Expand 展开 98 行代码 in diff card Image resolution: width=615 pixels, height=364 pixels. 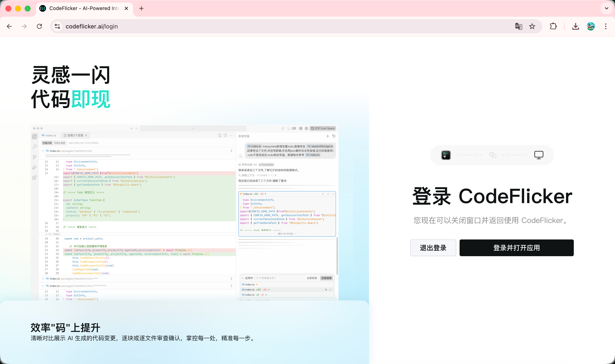pos(287,234)
